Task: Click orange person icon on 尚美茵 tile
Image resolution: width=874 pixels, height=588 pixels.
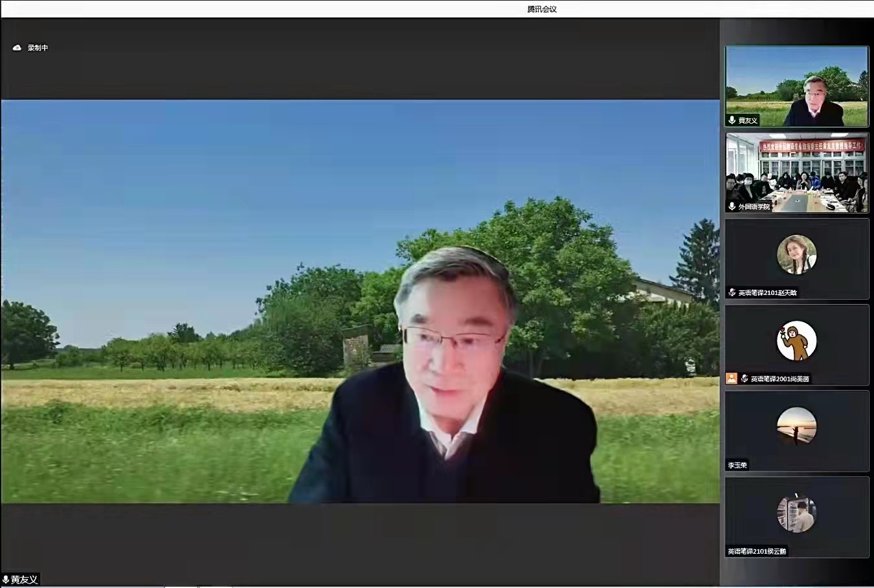Action: click(x=732, y=379)
